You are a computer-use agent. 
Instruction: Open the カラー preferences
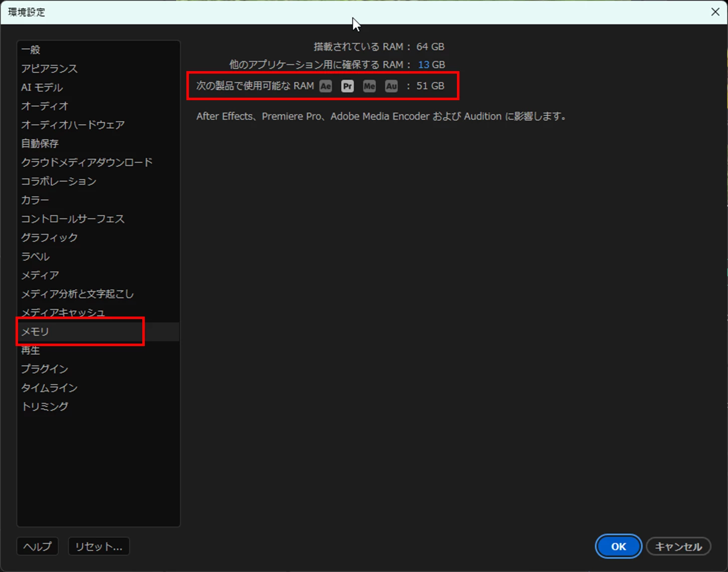coord(98,200)
